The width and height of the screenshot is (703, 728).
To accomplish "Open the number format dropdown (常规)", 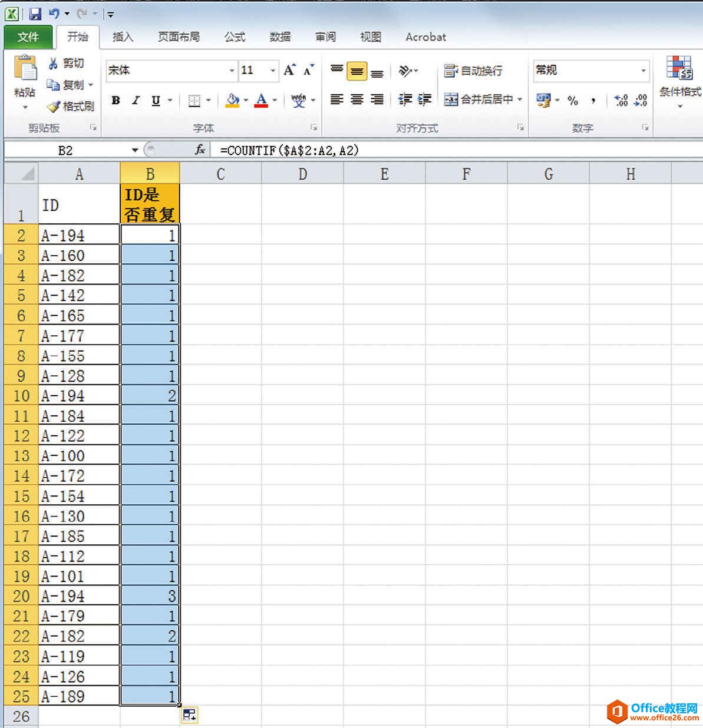I will pyautogui.click(x=643, y=71).
